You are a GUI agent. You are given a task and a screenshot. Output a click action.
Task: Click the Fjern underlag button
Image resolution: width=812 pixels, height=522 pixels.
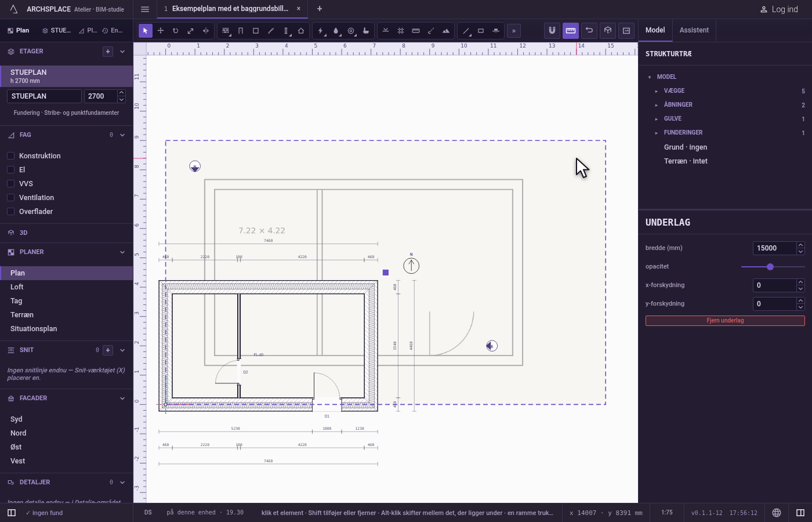coord(725,321)
